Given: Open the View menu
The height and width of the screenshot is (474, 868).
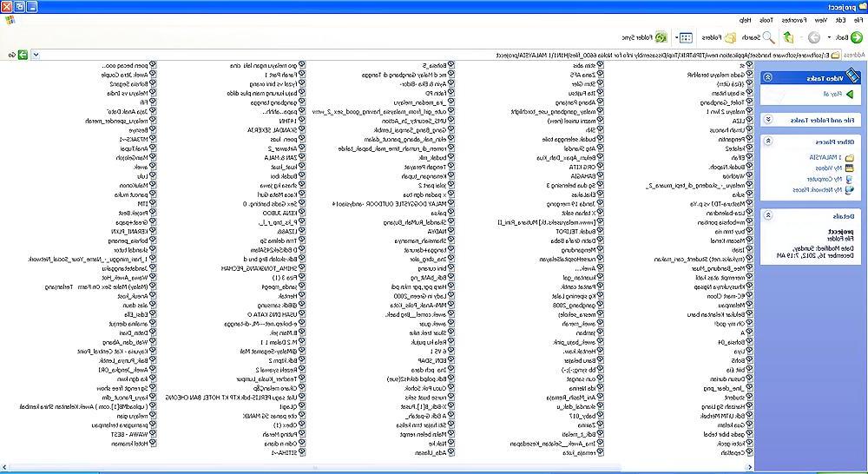Looking at the screenshot, I should tap(821, 20).
